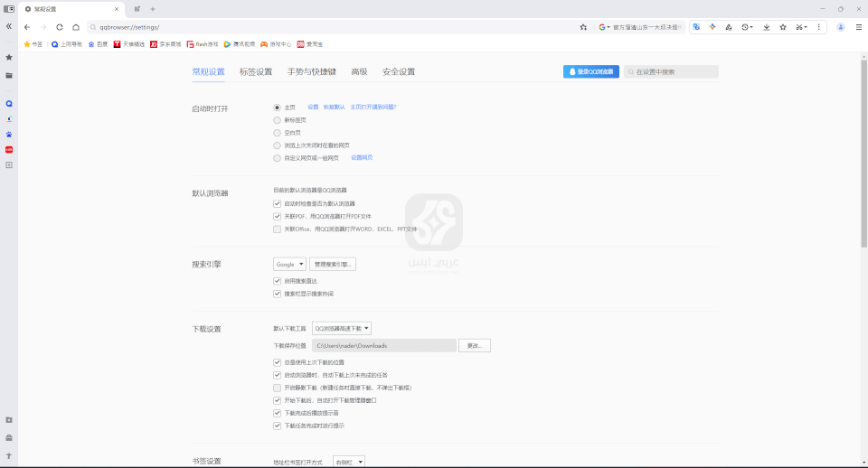Click sidebar up-arrow icon at bottom
This screenshot has height=468, width=868.
coord(9,456)
